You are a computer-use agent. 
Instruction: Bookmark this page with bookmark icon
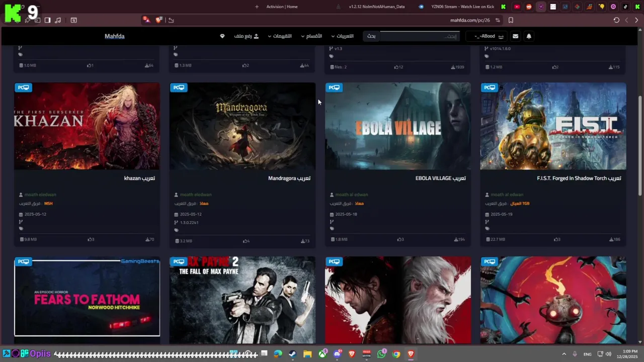(511, 20)
